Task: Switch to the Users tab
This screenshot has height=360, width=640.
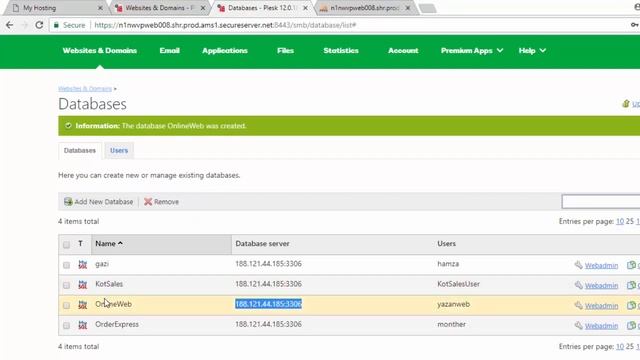Action: click(119, 151)
